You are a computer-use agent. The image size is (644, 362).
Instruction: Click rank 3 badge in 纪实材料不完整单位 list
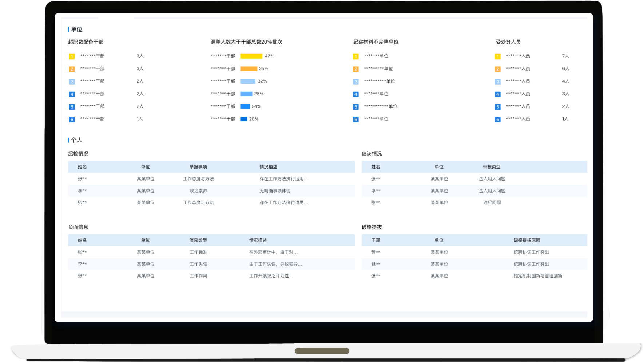[x=356, y=82]
